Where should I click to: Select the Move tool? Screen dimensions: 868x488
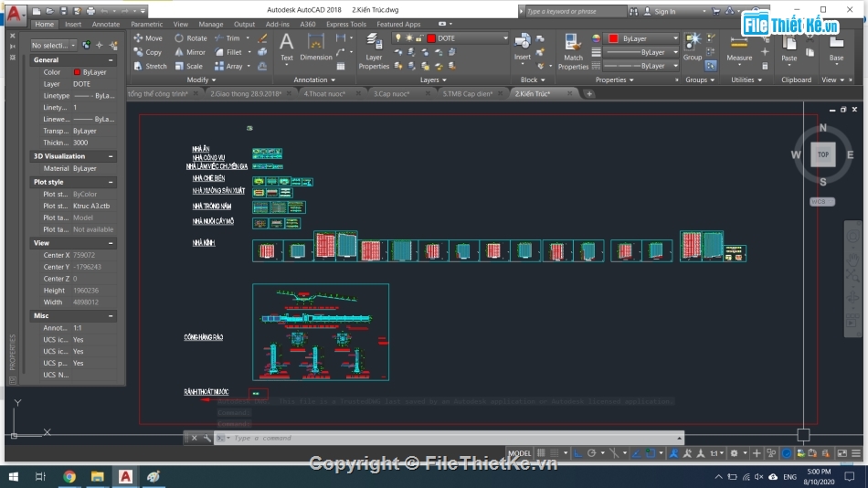148,38
